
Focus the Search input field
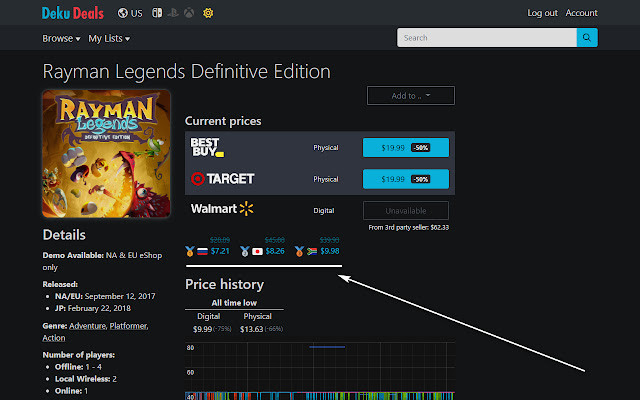coord(487,38)
